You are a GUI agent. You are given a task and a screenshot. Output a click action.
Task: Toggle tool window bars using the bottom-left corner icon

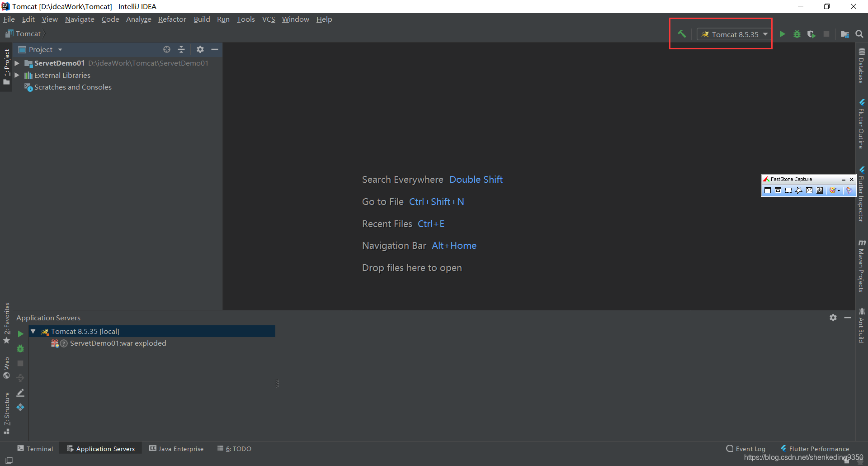point(9,460)
